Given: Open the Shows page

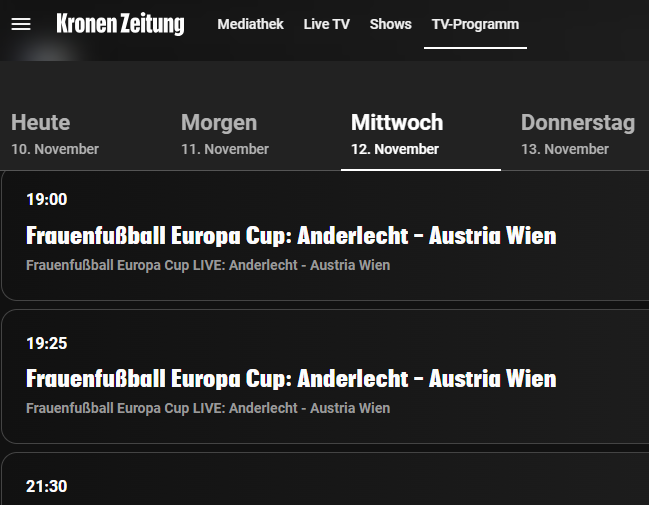Looking at the screenshot, I should pos(390,24).
